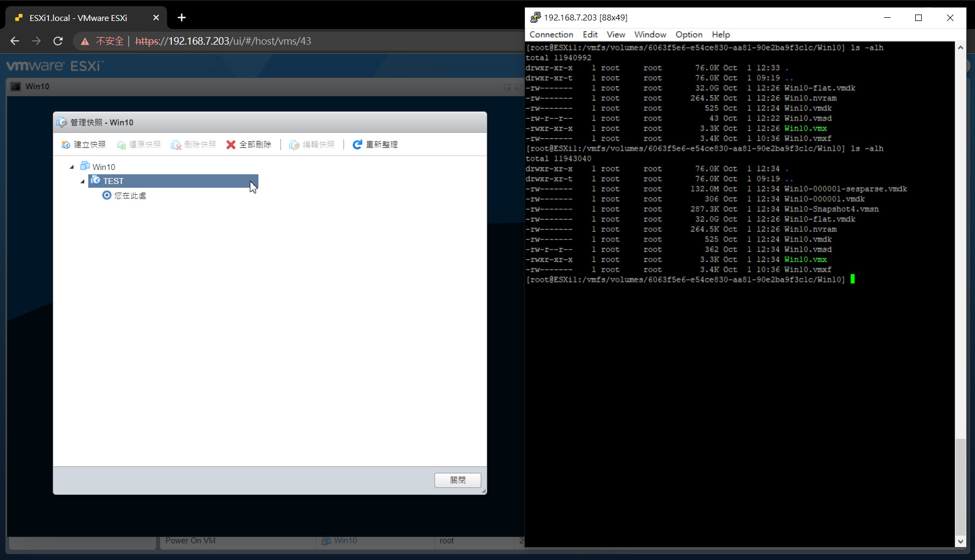The width and height of the screenshot is (975, 560).
Task: Click the 不安全 label in address bar
Action: point(110,41)
